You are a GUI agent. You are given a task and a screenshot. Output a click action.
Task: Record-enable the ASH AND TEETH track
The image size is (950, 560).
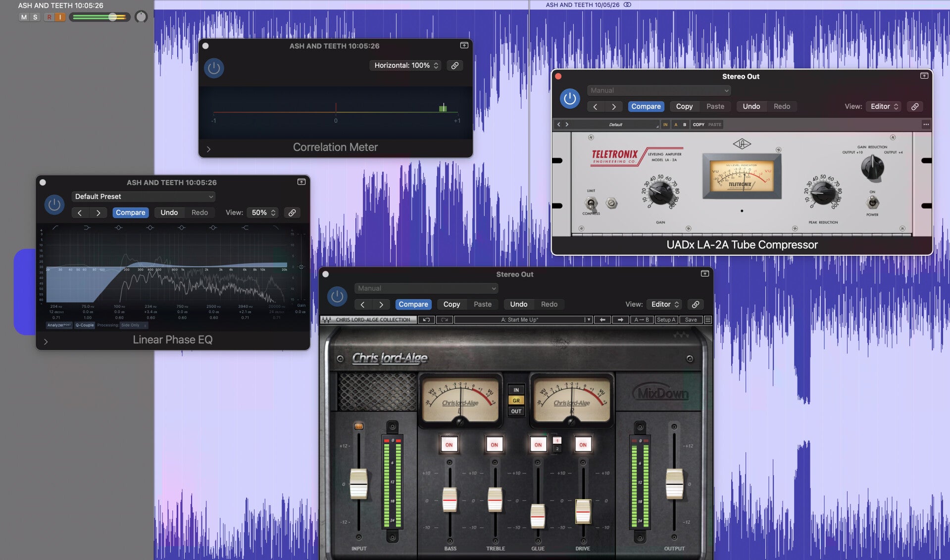point(49,17)
